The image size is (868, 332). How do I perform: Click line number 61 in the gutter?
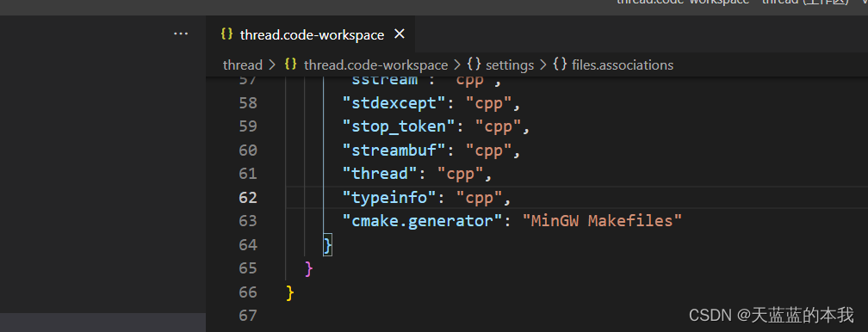[x=248, y=174]
